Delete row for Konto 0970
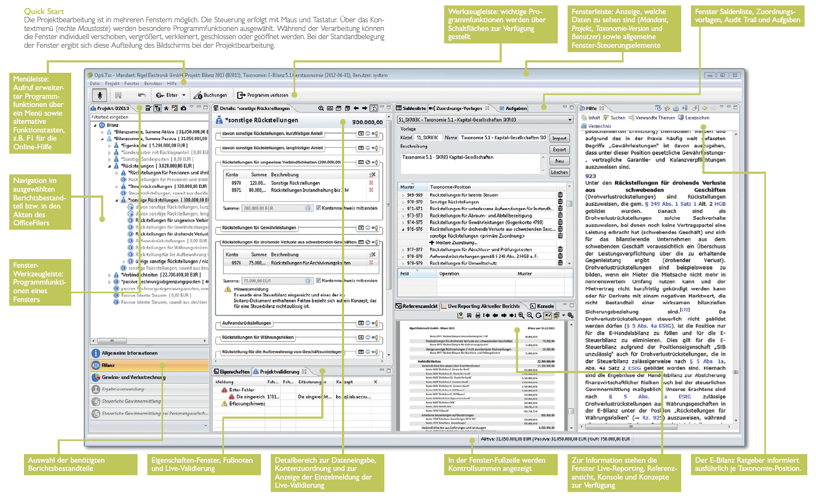Image resolution: width=816 pixels, height=504 pixels. point(371,183)
